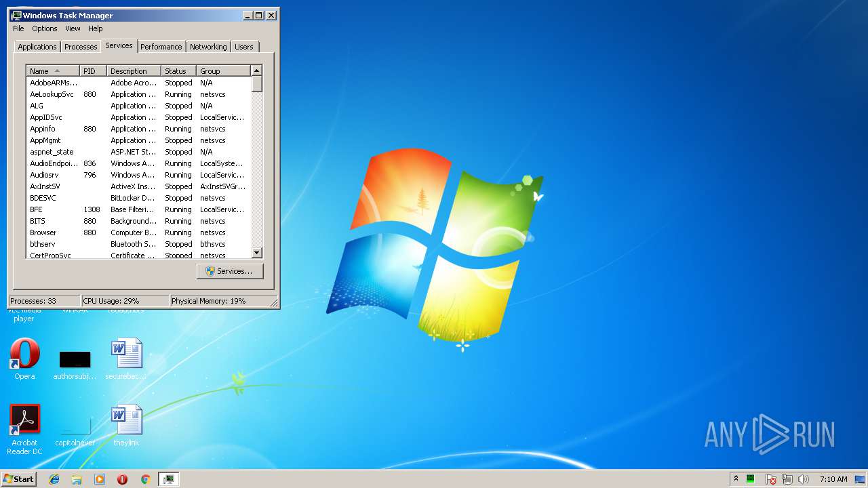The image size is (868, 488).
Task: Click the green CPU meter tray icon
Action: tap(751, 479)
